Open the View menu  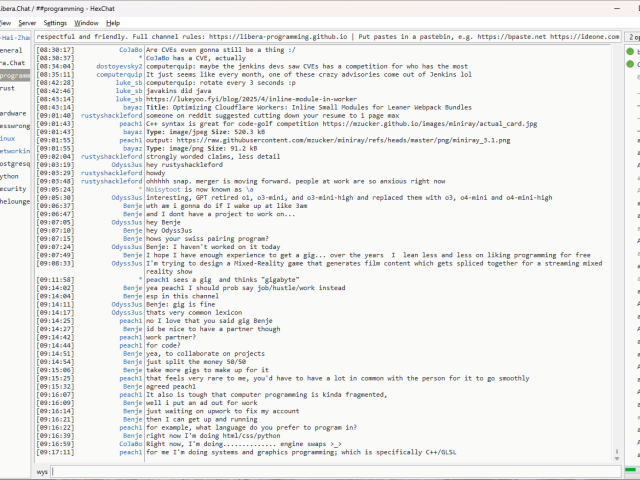click(7, 22)
